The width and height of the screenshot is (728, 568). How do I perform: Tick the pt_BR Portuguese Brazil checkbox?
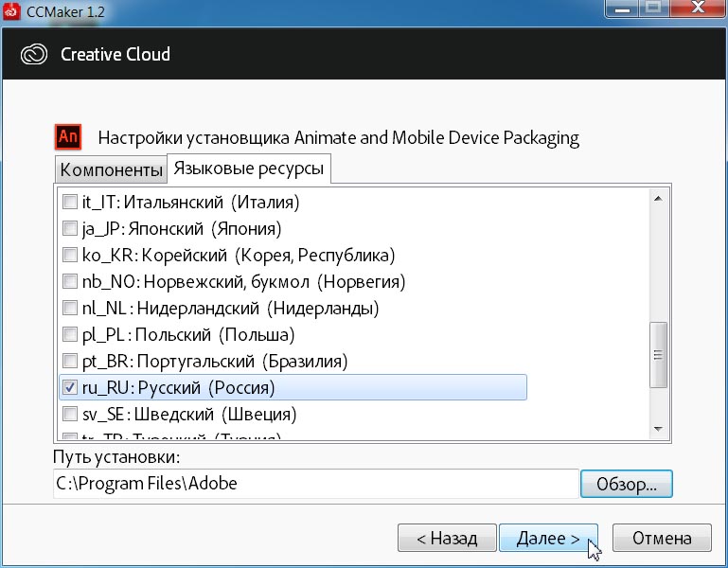[70, 361]
